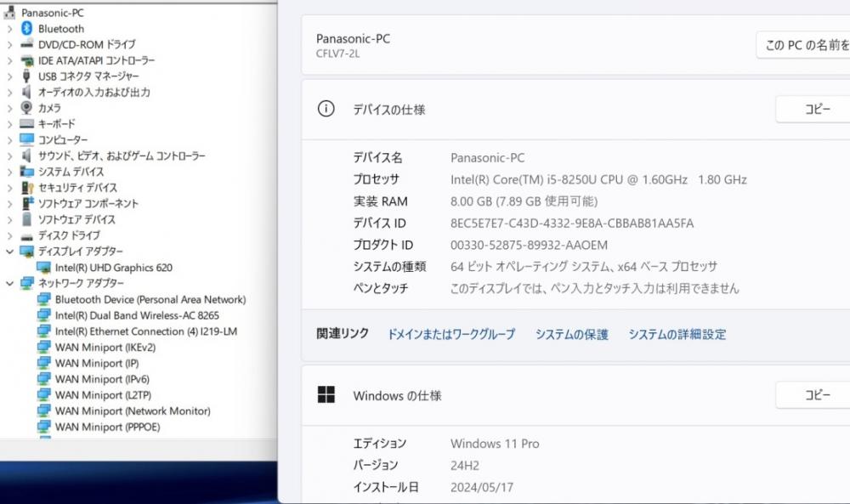Click the プロダクト ID value 00330-52875-89932-AAOEM
The image size is (850, 504).
point(529,245)
